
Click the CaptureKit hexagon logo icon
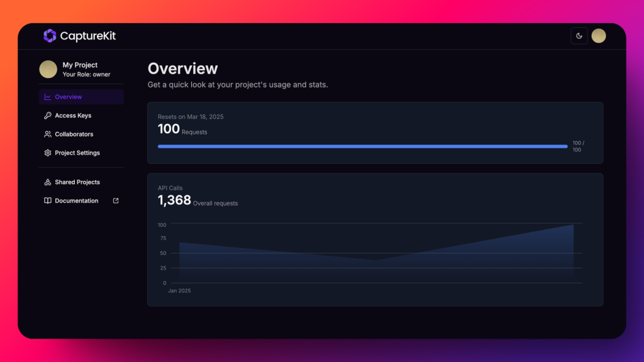[x=50, y=36]
